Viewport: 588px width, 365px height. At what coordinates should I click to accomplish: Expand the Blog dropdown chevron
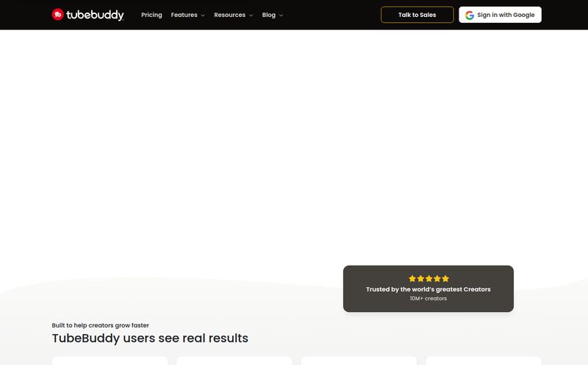(281, 15)
